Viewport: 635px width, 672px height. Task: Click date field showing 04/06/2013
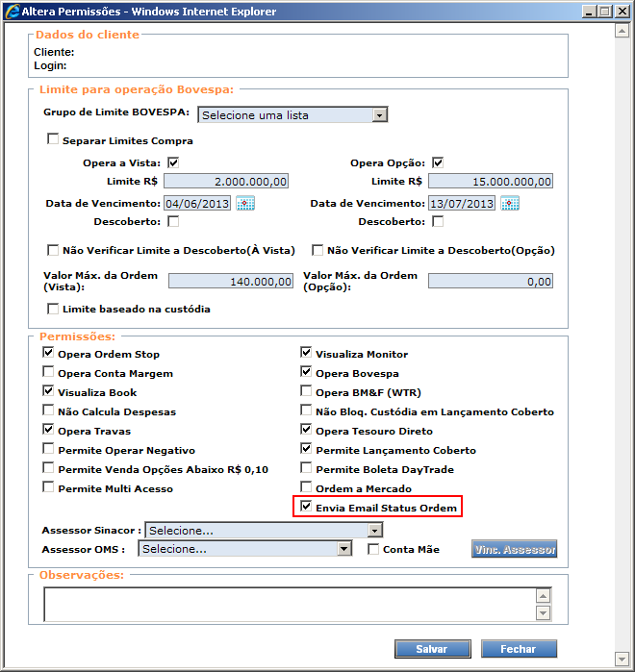pos(197,203)
